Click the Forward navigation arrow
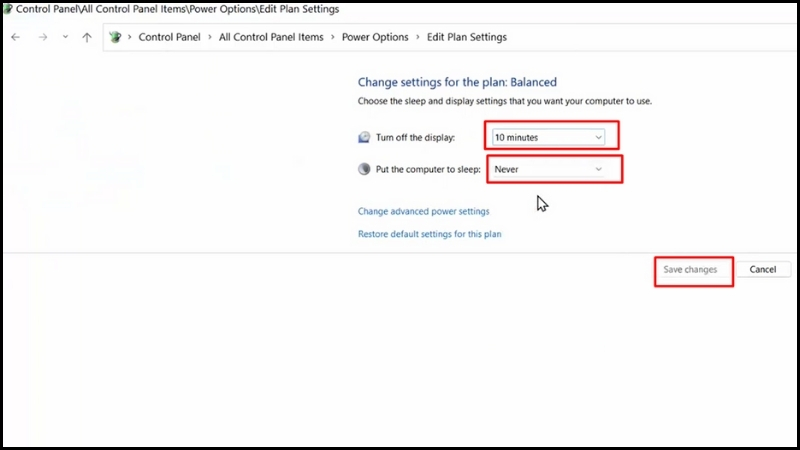800x450 pixels. click(x=43, y=37)
